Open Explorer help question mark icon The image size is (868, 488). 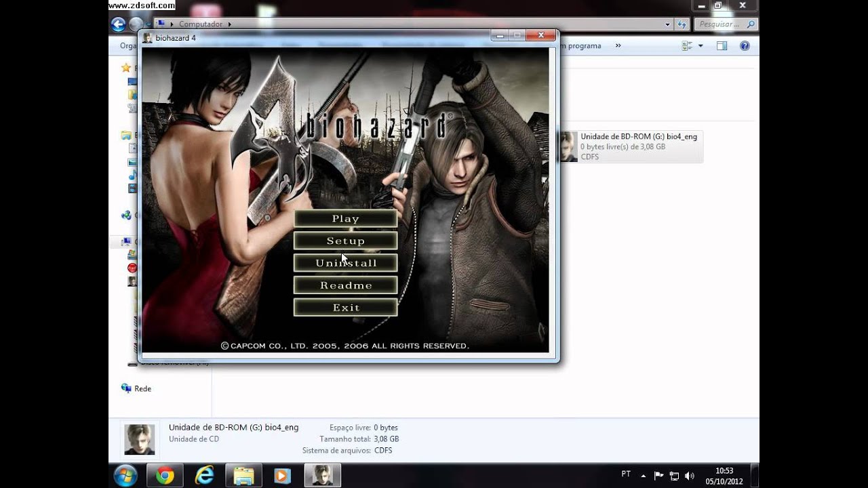pyautogui.click(x=745, y=46)
